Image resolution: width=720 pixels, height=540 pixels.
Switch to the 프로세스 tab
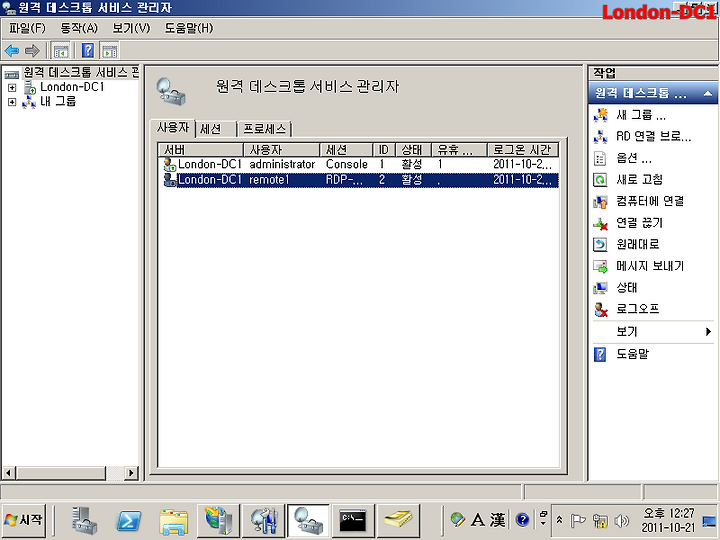coord(264,129)
